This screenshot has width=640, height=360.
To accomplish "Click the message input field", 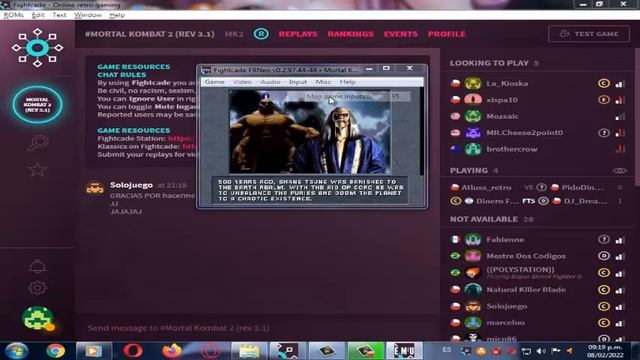I will (257, 328).
